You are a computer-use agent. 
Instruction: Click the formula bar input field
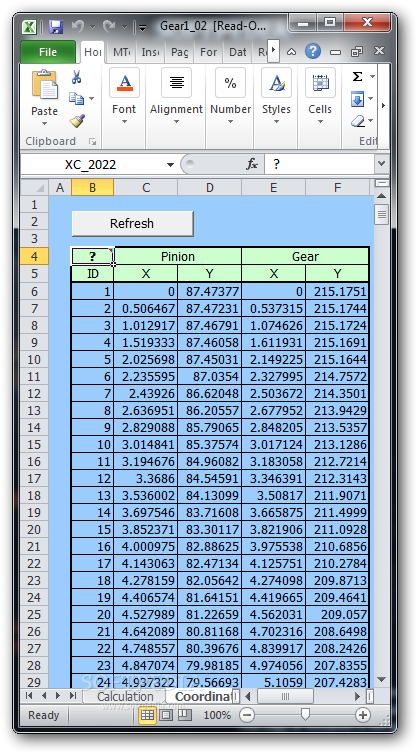pos(319,164)
